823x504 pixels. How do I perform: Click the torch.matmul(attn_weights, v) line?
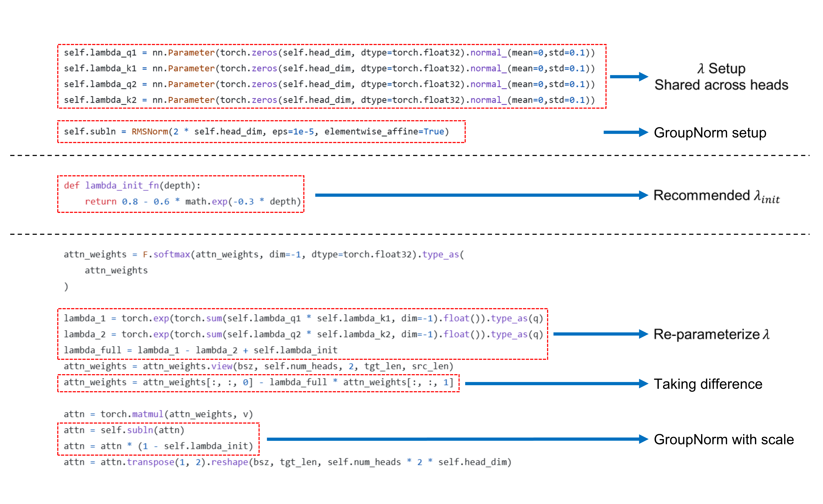pyautogui.click(x=158, y=414)
